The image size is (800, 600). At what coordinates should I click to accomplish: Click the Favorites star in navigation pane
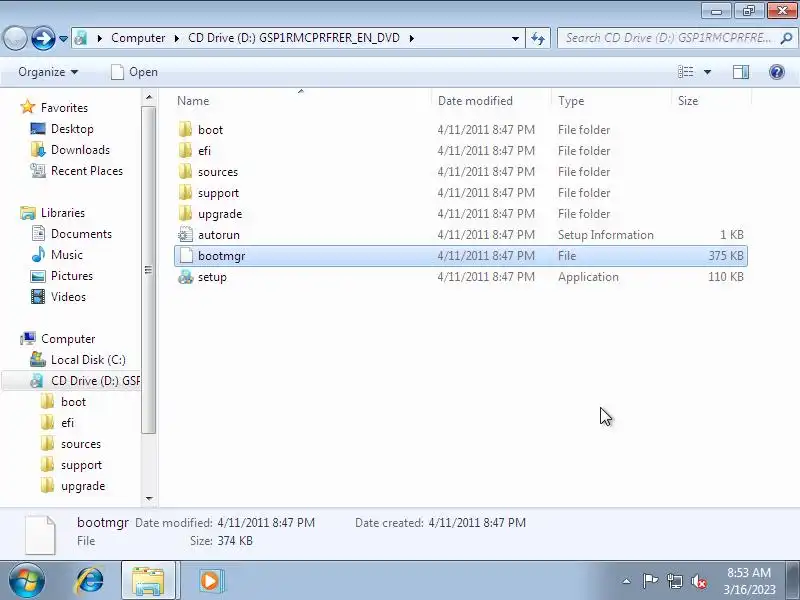click(28, 107)
